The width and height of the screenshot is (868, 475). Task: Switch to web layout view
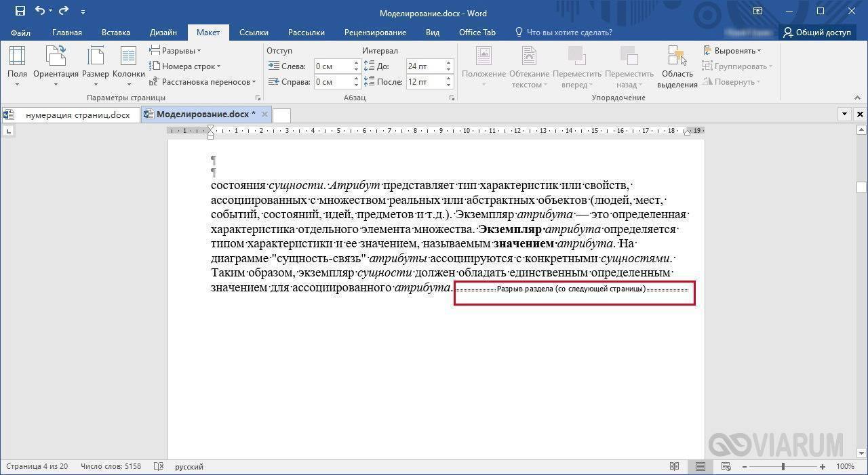(726, 466)
